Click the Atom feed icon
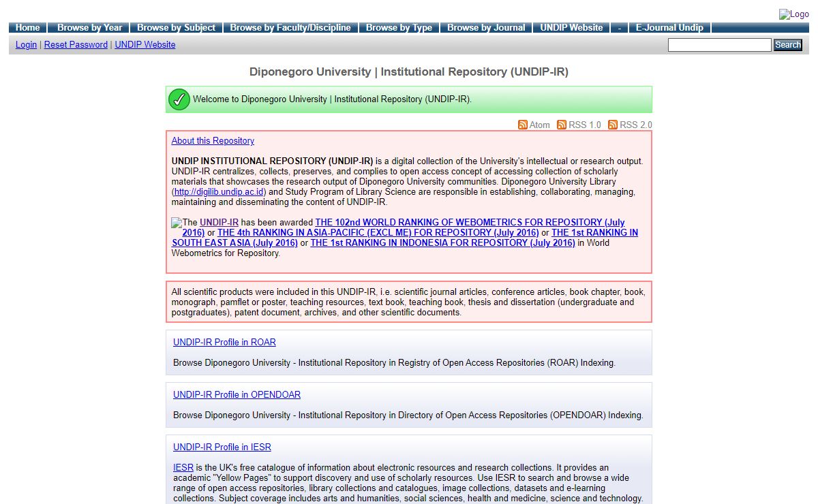The width and height of the screenshot is (818, 504). click(x=523, y=125)
